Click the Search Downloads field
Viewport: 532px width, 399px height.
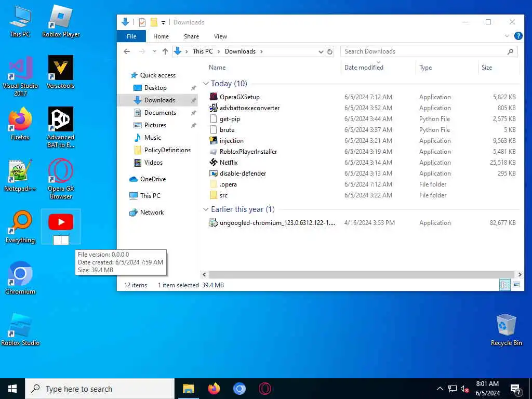429,51
